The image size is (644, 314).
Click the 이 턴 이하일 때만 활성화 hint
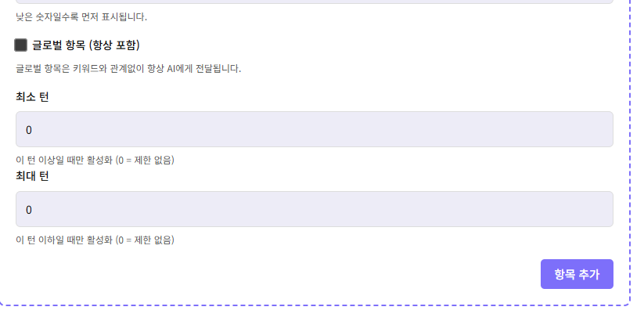tap(94, 240)
